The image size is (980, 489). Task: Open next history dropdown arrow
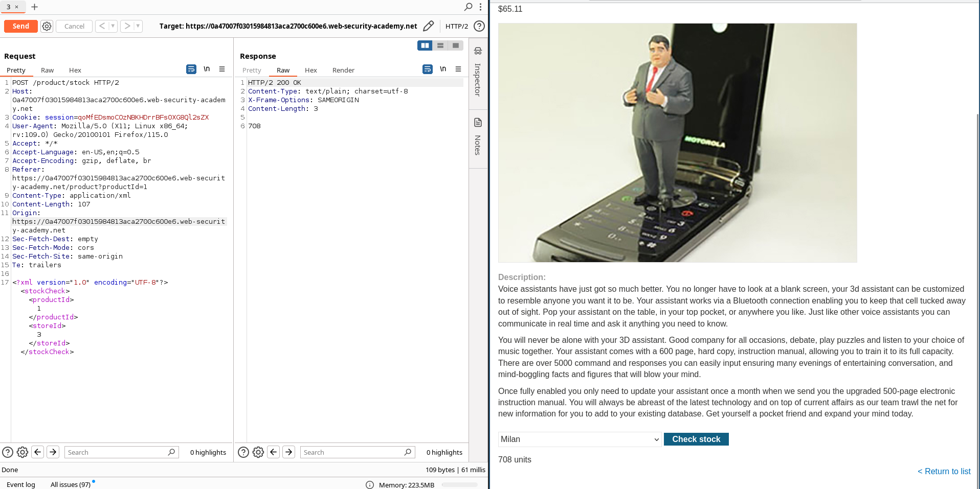click(x=138, y=26)
